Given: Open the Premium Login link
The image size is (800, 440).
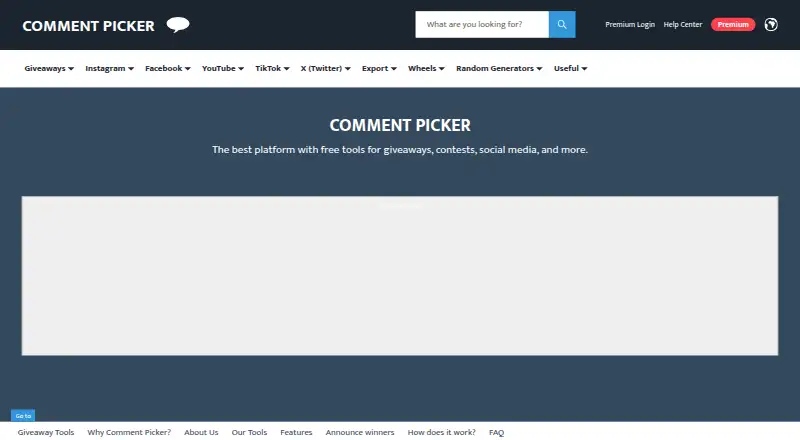Looking at the screenshot, I should point(630,25).
